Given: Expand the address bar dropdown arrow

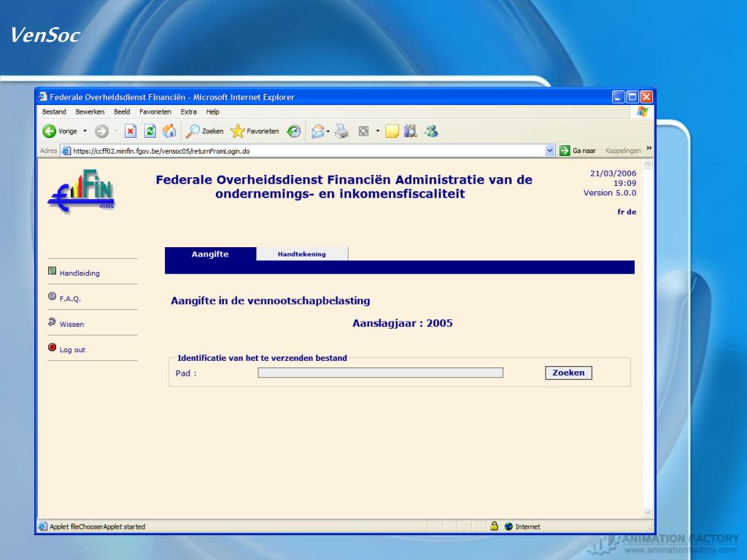Looking at the screenshot, I should 550,151.
